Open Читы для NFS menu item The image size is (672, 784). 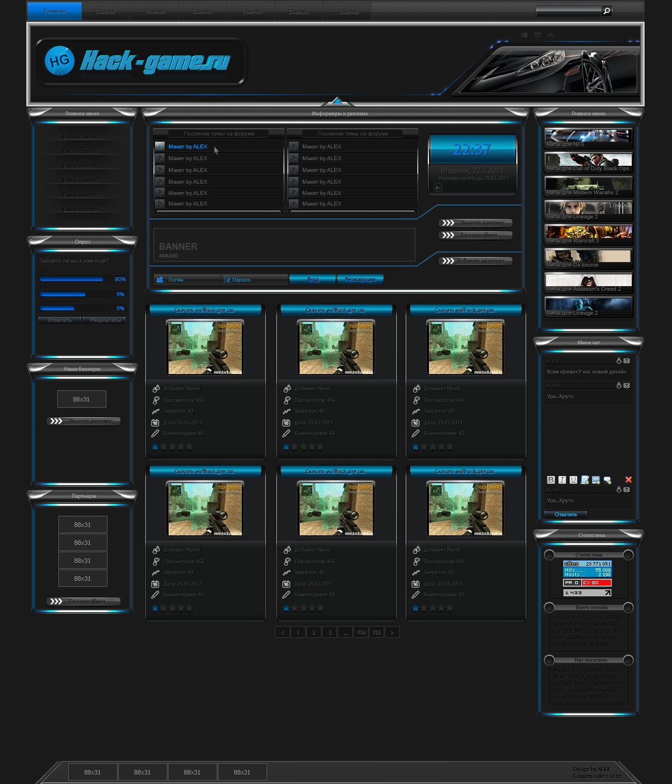[589, 138]
